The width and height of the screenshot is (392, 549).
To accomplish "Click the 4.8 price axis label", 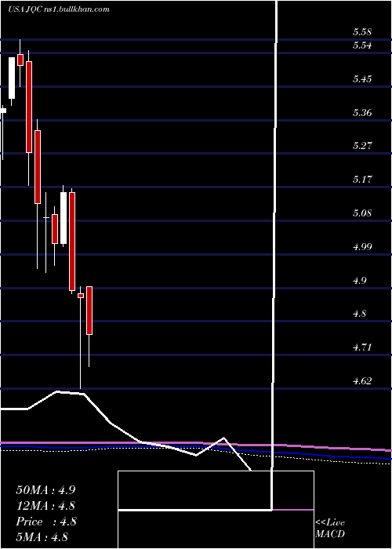I will point(359,314).
